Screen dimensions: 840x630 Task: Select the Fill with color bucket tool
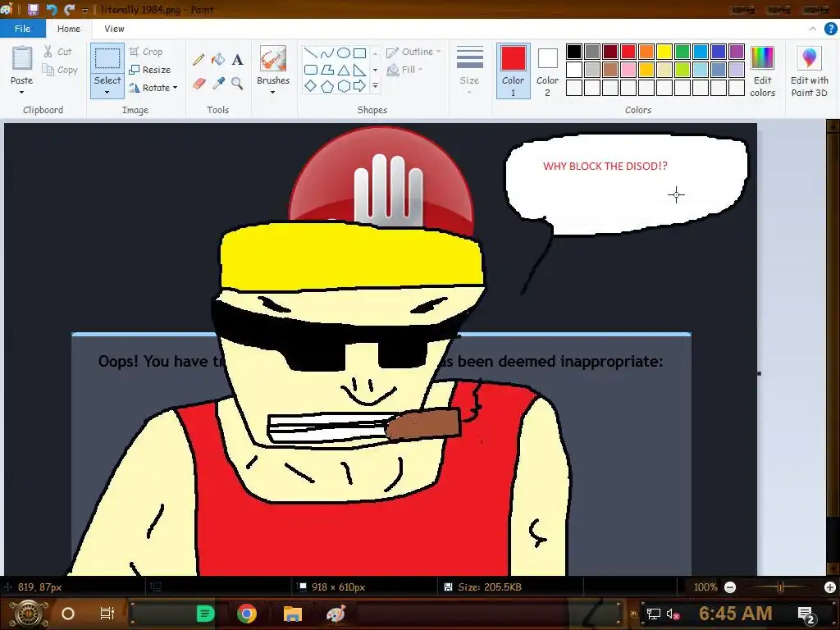[218, 59]
